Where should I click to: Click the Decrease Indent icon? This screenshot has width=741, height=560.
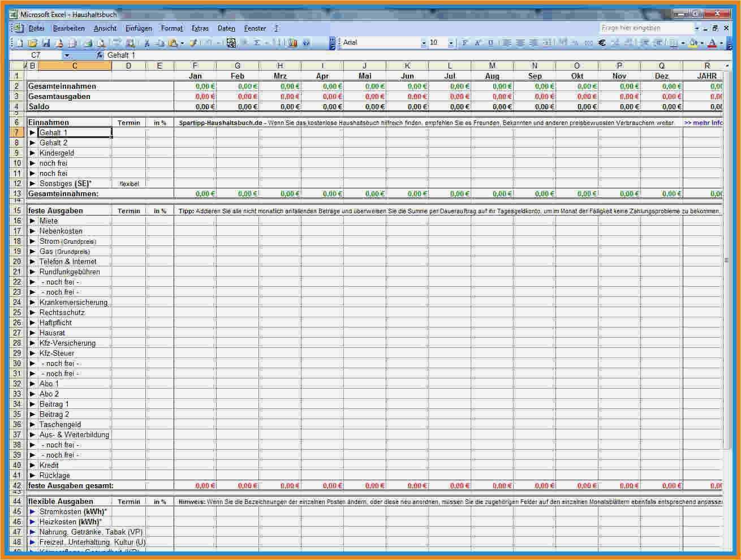[644, 42]
